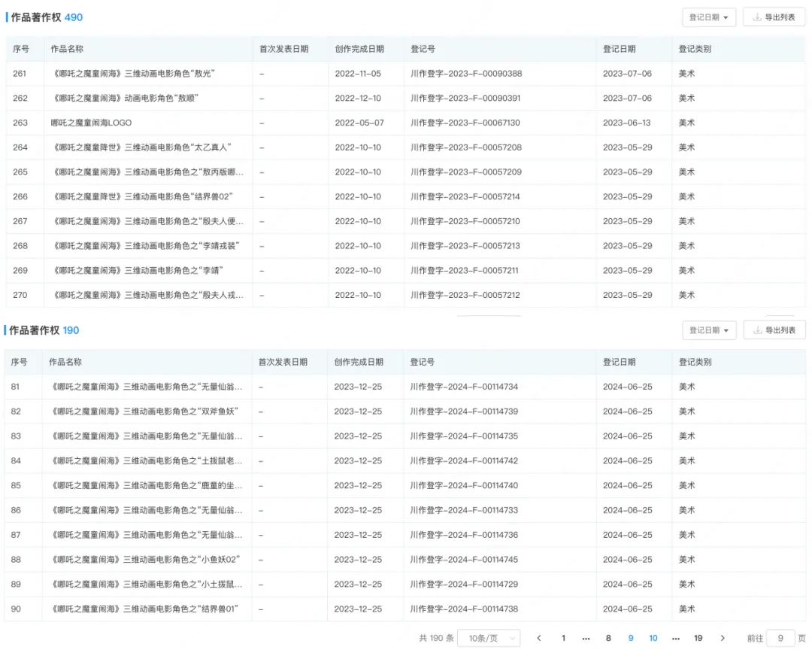This screenshot has width=812, height=653.
Task: Click sequence number 270
Action: pyautogui.click(x=20, y=295)
